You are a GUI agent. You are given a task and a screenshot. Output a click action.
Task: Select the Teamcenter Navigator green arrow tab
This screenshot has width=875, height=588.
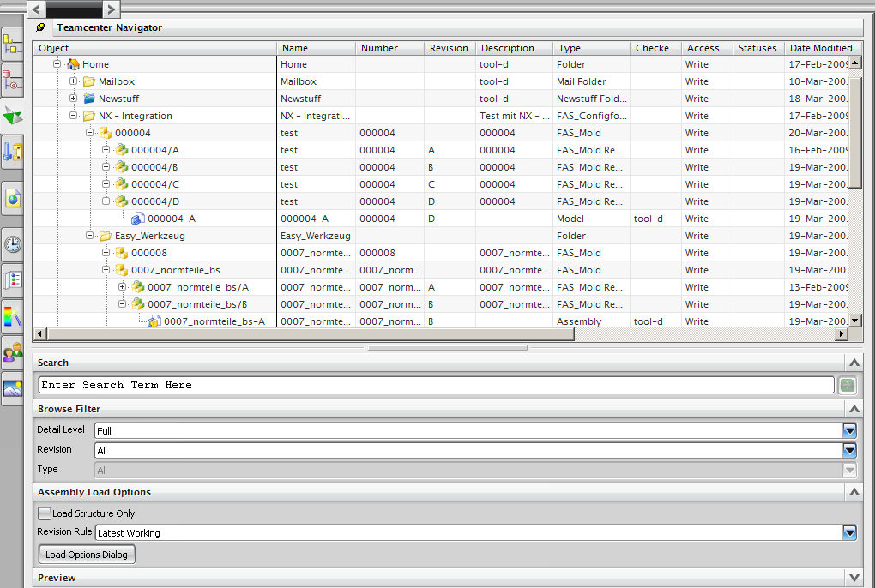coord(12,117)
